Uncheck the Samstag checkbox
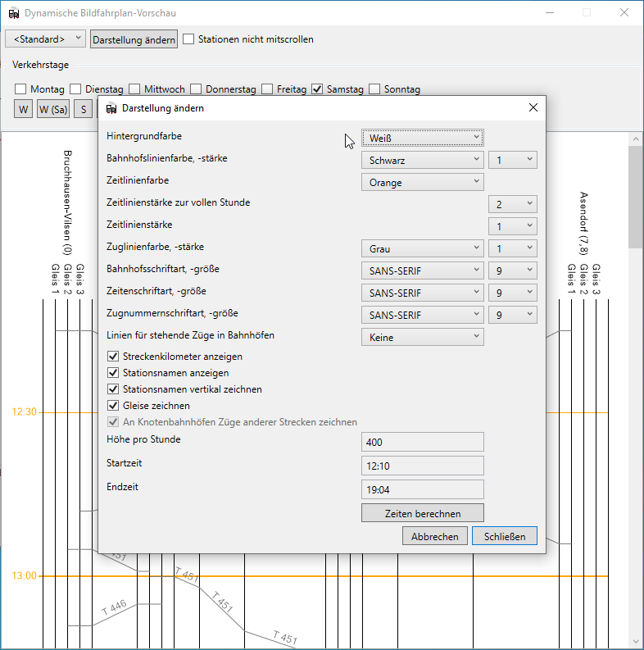The image size is (644, 650). [x=317, y=89]
